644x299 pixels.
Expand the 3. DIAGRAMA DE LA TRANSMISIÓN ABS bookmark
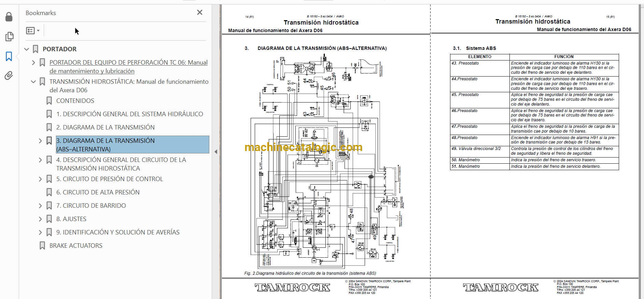click(x=40, y=141)
